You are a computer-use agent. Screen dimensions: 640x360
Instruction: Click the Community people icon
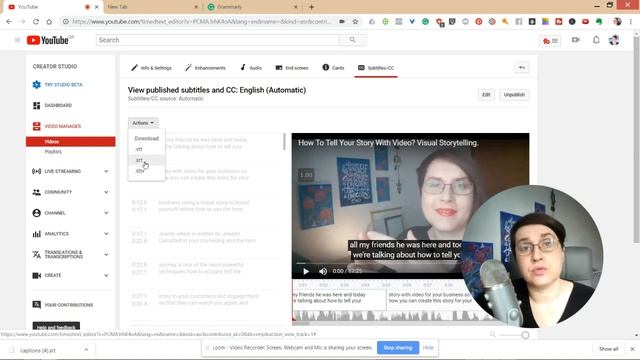(37, 192)
